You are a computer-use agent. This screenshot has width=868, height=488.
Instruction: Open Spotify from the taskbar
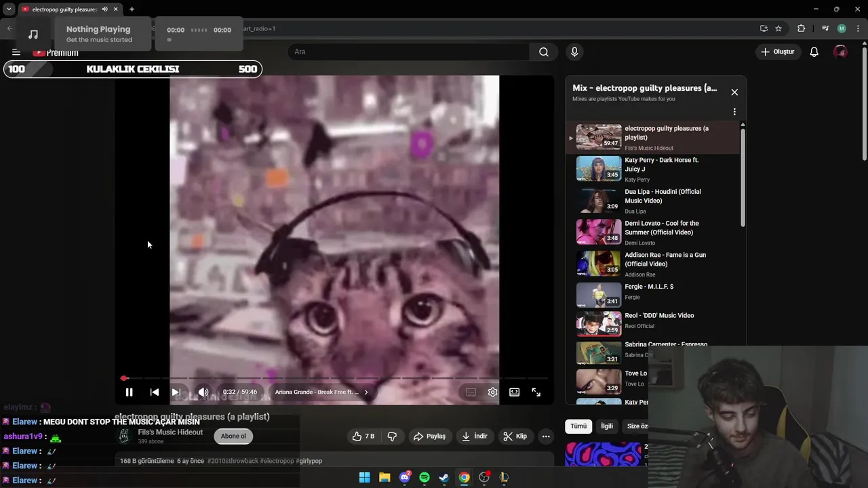pos(425,477)
